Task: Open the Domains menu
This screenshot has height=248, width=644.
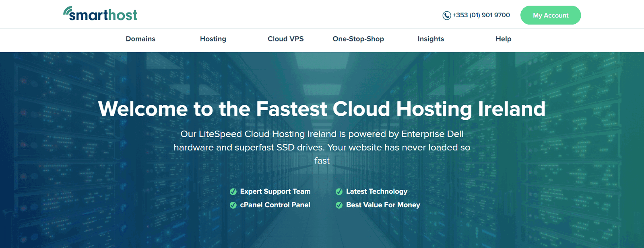Action: click(140, 39)
